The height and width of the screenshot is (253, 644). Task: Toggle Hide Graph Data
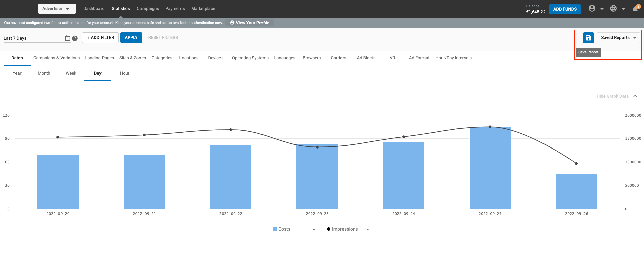pos(612,96)
